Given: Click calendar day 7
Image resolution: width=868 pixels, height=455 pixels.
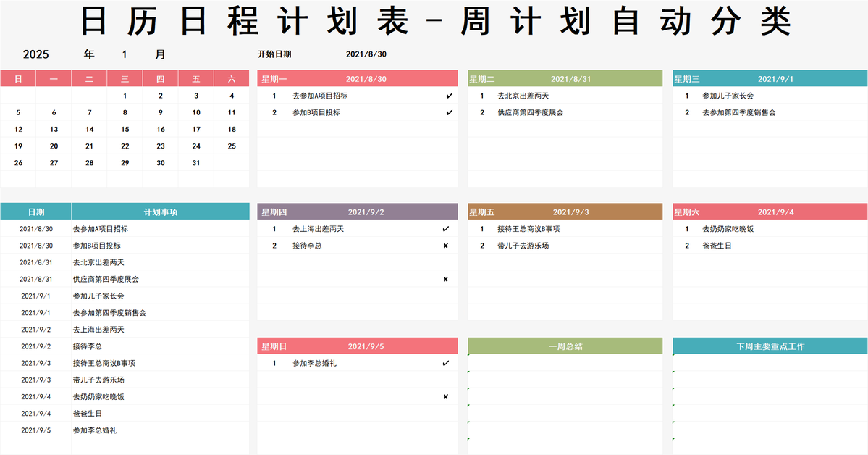Looking at the screenshot, I should 89,112.
